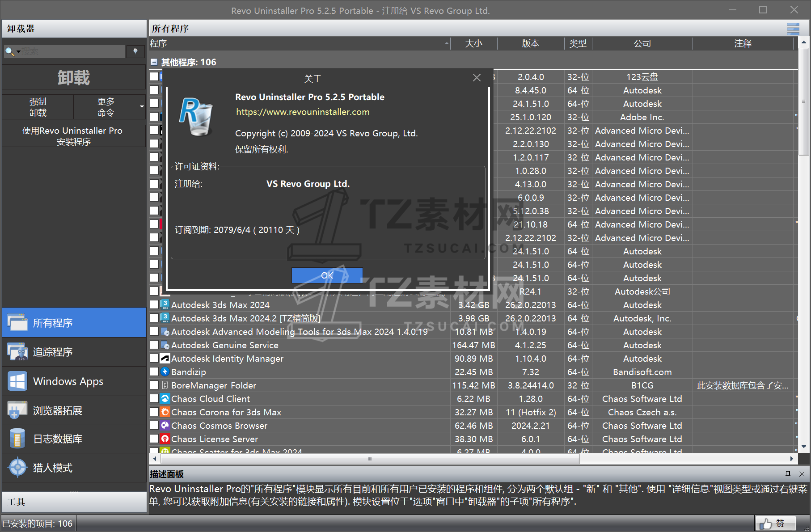Click the Revo Uninstaller logo in About dialog
Image resolution: width=811 pixels, height=532 pixels.
tap(196, 117)
